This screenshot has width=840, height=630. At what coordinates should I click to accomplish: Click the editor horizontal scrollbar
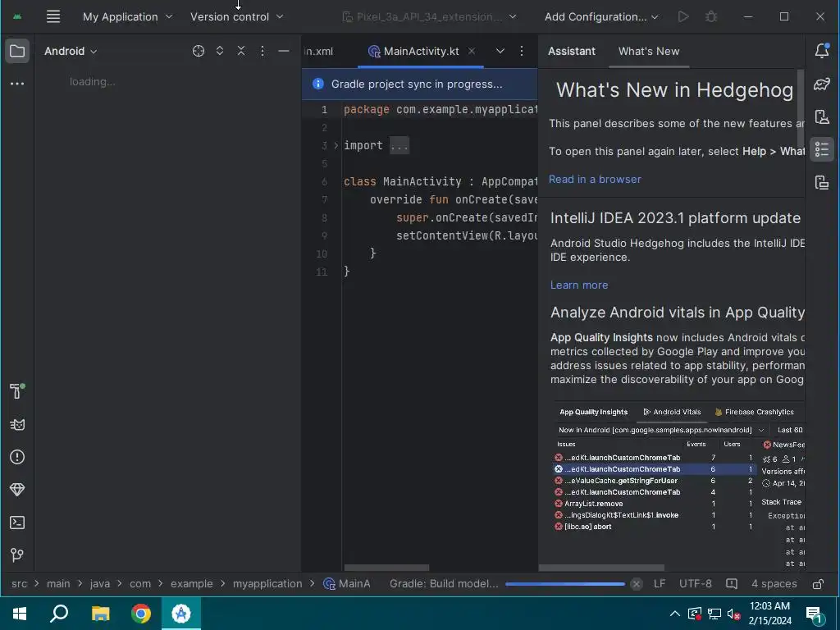(x=386, y=568)
